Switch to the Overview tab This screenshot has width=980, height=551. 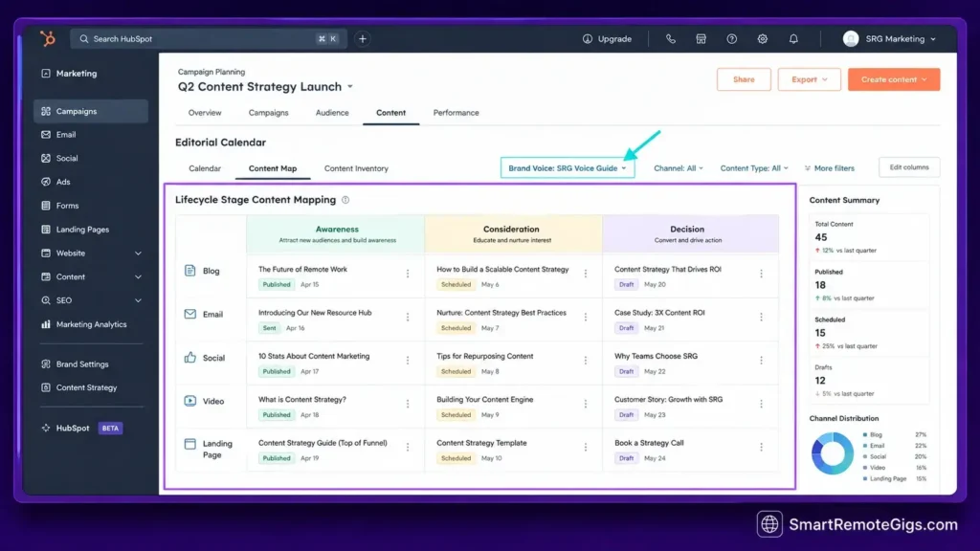(205, 113)
